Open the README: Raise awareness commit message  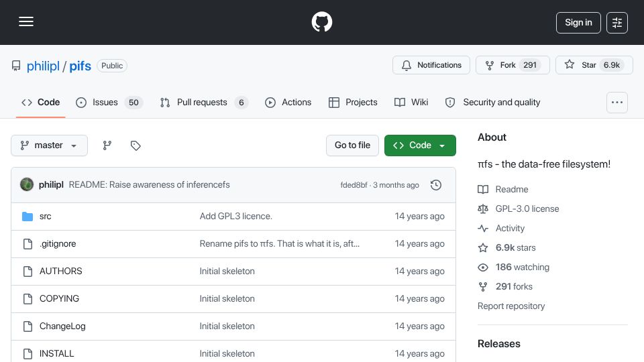coord(149,185)
